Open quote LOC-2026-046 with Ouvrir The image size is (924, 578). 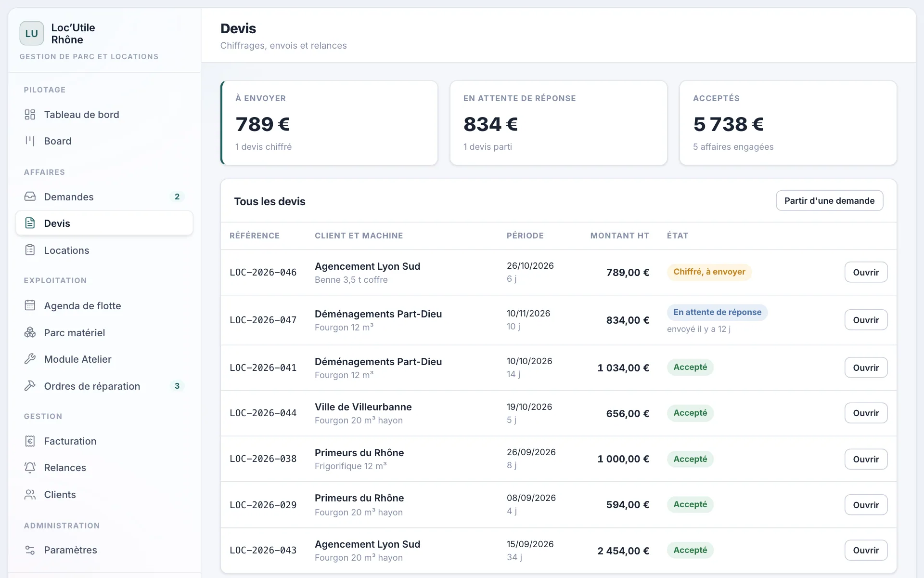[866, 272]
